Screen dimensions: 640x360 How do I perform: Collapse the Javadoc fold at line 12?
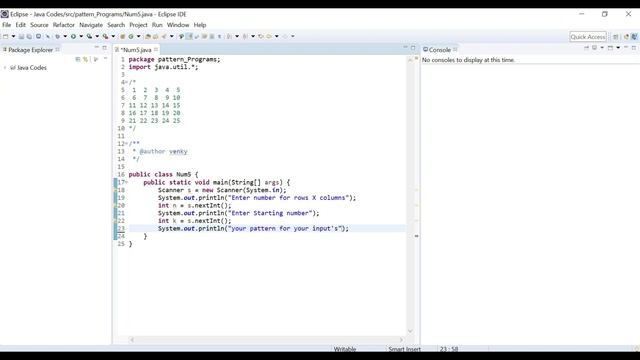127,144
